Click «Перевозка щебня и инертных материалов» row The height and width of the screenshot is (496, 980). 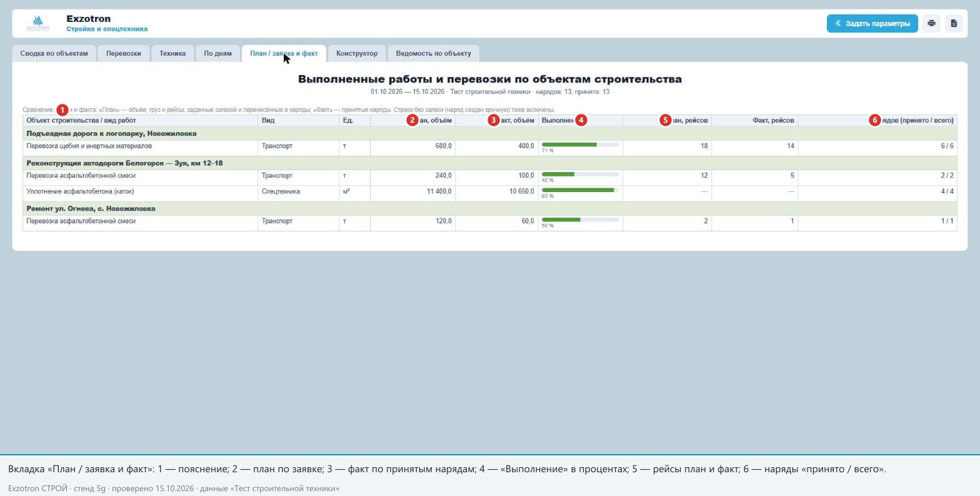click(x=489, y=148)
